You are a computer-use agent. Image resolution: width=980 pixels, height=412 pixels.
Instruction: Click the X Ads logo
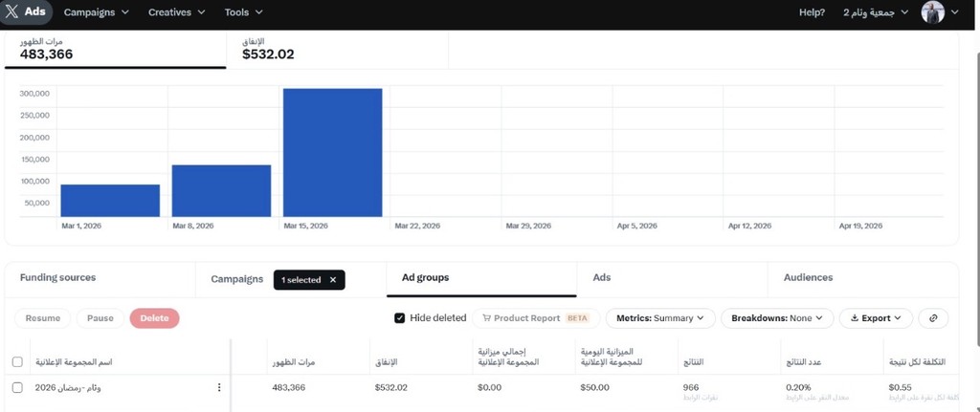pos(26,12)
